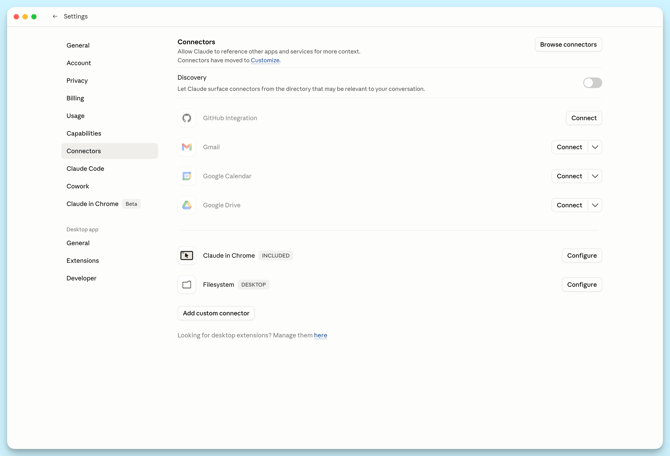Select Connectors in the sidebar

click(109, 151)
